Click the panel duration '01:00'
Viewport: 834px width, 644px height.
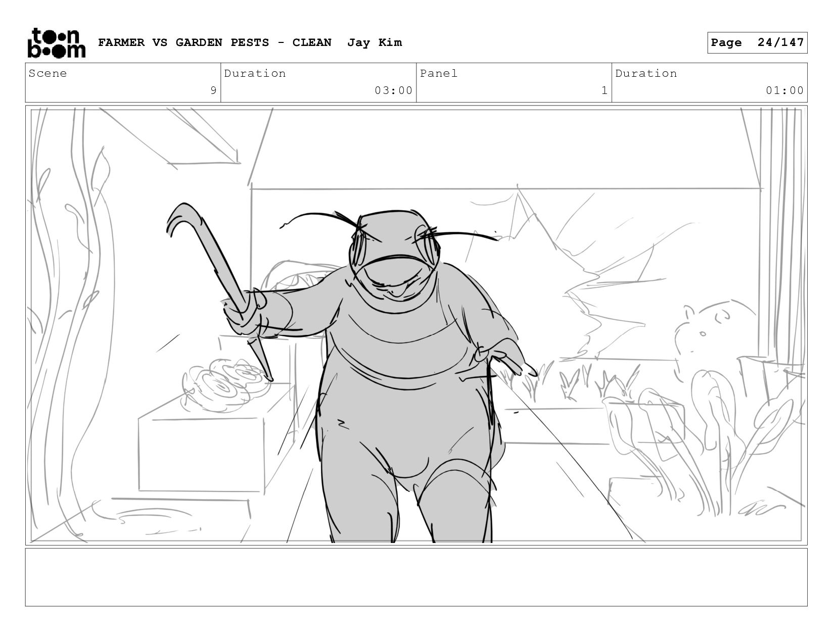pyautogui.click(x=784, y=90)
